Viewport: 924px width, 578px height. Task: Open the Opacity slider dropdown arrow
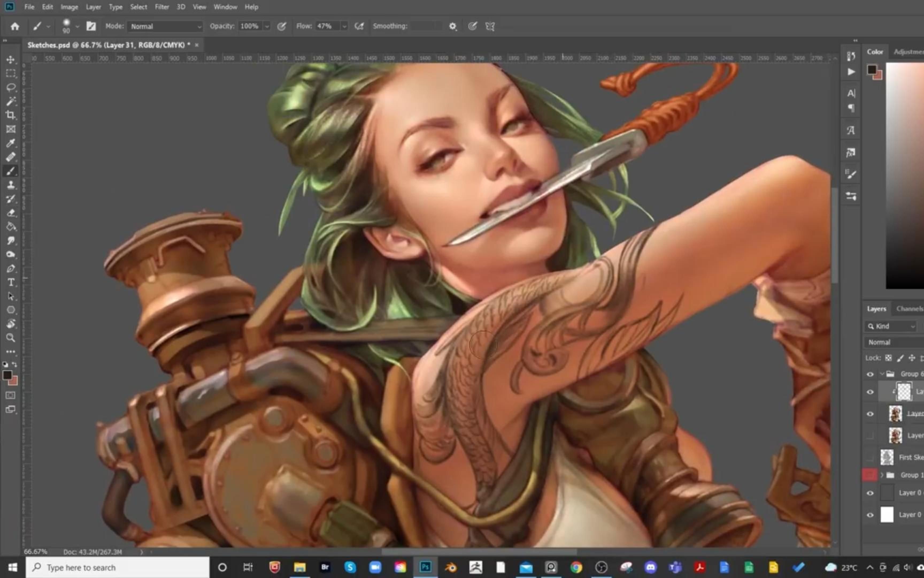point(267,26)
